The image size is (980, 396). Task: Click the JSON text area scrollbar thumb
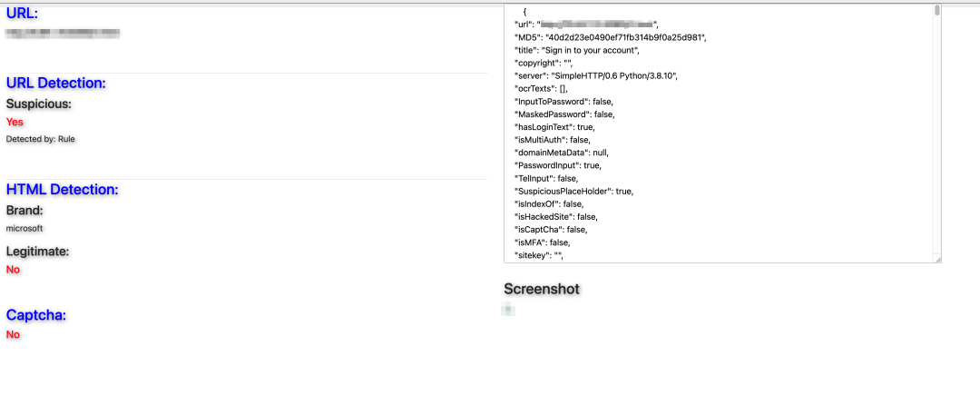(936, 11)
